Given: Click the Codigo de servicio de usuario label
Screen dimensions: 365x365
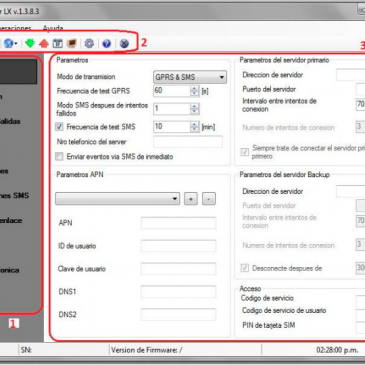Looking at the screenshot, I should tap(284, 310).
